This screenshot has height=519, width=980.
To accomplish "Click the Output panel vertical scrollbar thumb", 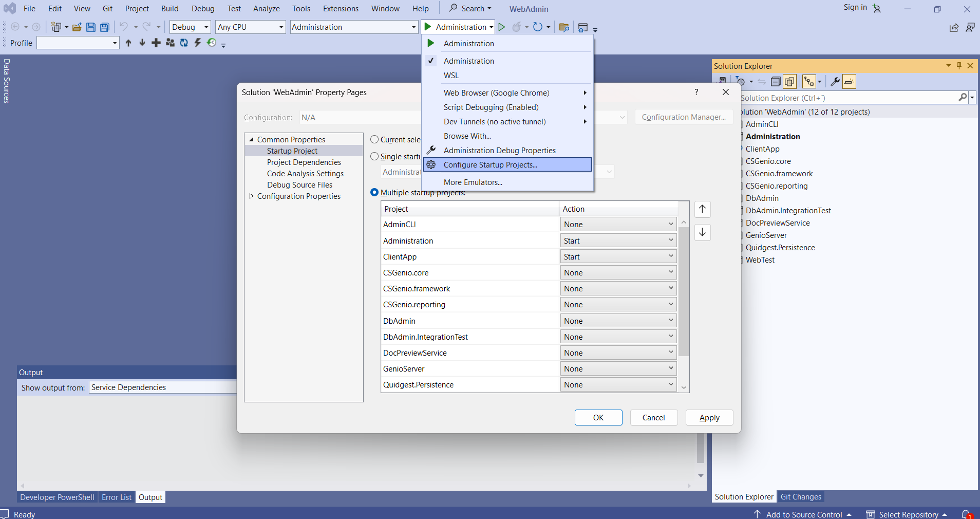I will [x=701, y=448].
